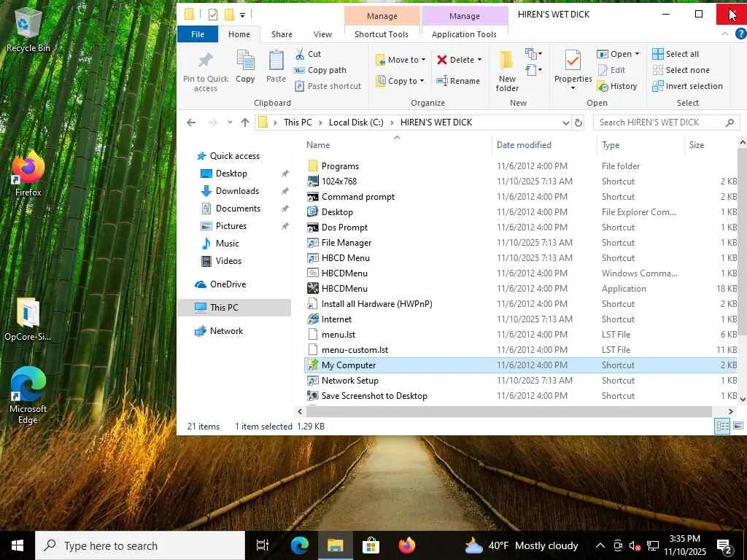Viewport: 747px width, 560px height.
Task: Click Copy path in Clipboard group
Action: 320,70
